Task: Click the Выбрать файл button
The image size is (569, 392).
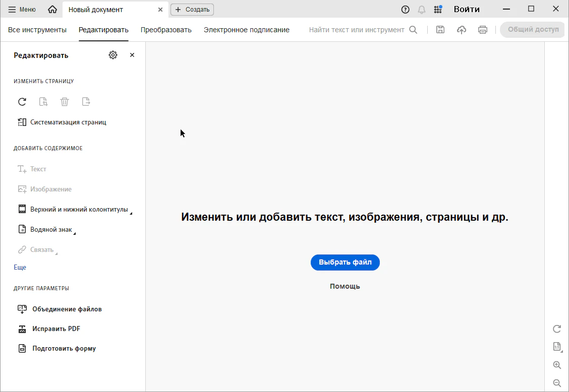Action: tap(345, 263)
